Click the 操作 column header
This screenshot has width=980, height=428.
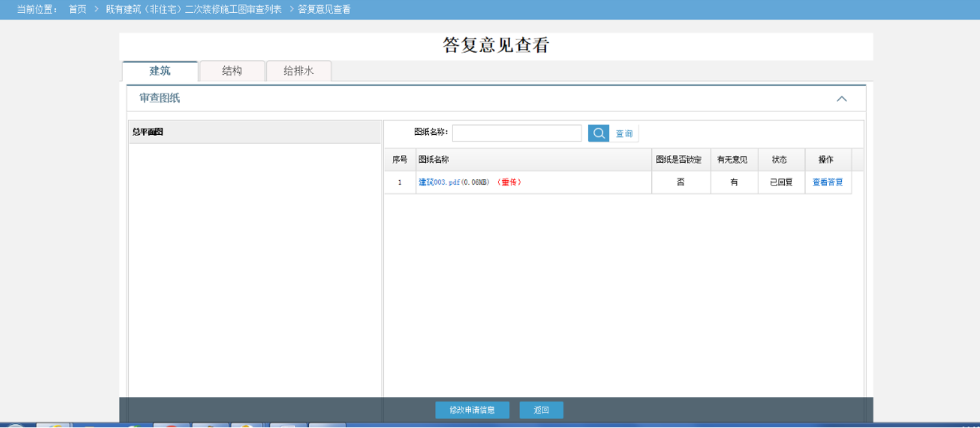pos(826,160)
